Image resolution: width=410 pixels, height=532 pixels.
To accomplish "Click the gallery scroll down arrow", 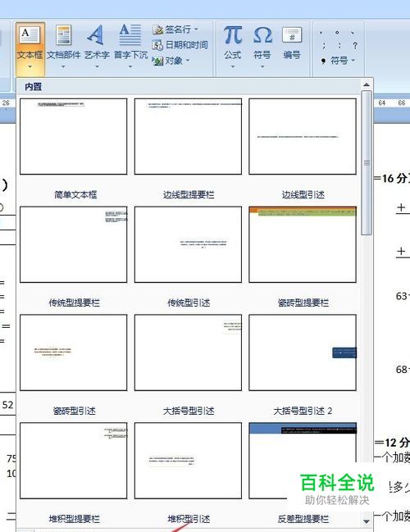I will (367, 521).
